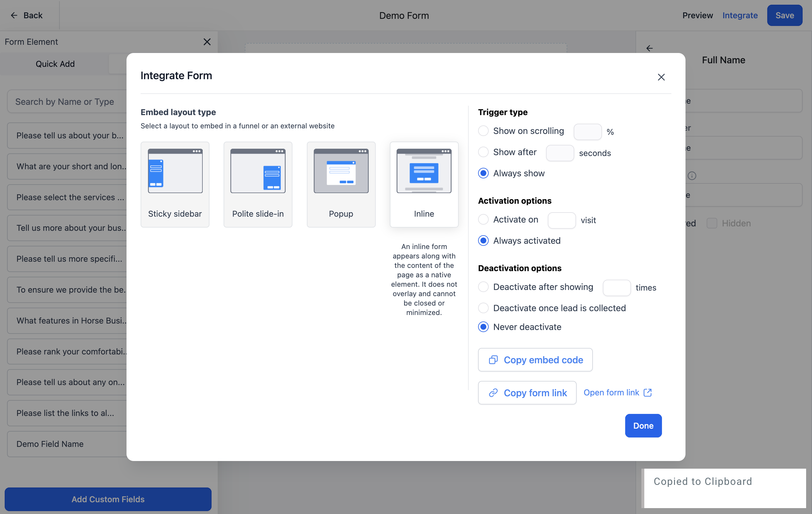This screenshot has height=514, width=812.
Task: Select the Polite slide-in layout thumbnail
Action: [258, 184]
